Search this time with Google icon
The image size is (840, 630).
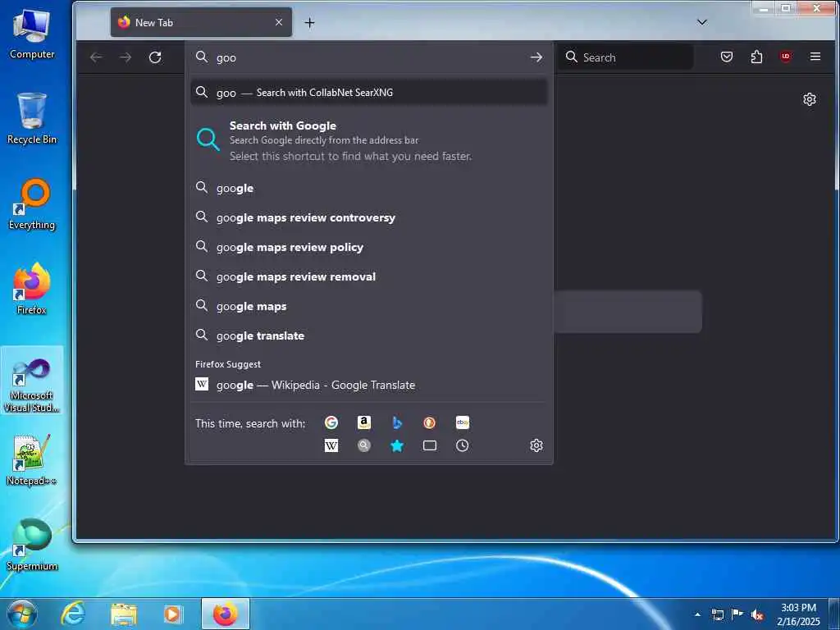coord(331,422)
